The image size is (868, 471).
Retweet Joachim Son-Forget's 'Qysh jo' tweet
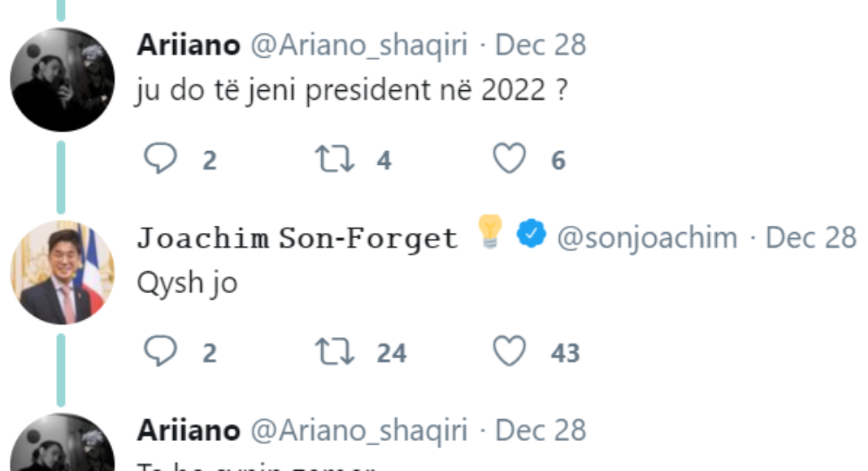tap(334, 352)
